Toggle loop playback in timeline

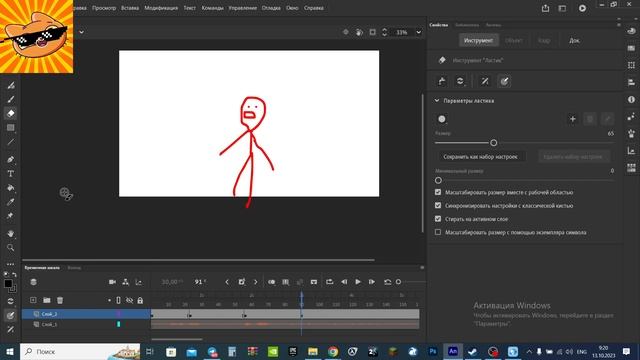pyautogui.click(x=329, y=282)
